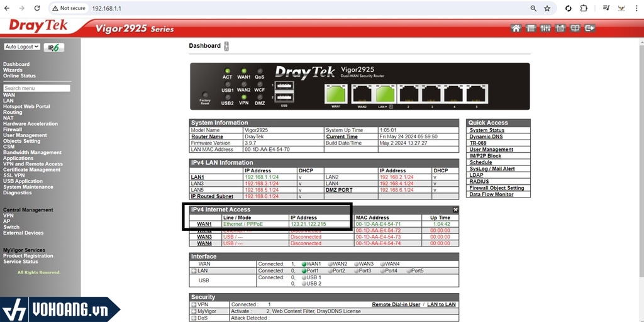Expand the WAN sidebar menu
Viewport: 644px width, 322px height.
(9, 95)
